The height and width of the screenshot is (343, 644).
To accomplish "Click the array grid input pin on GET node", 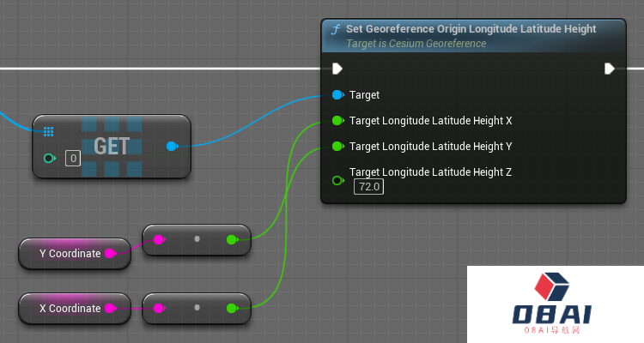I will 49,131.
